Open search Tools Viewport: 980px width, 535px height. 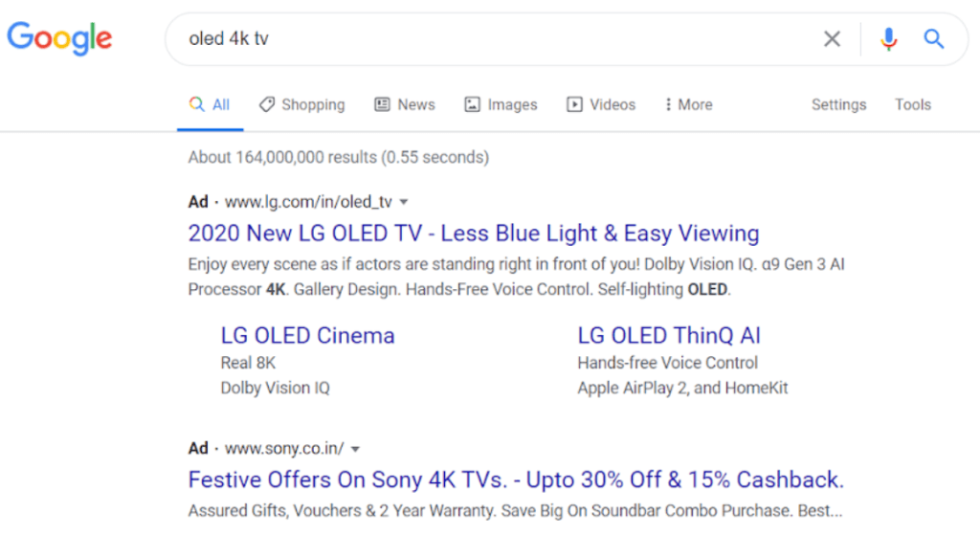[x=912, y=104]
